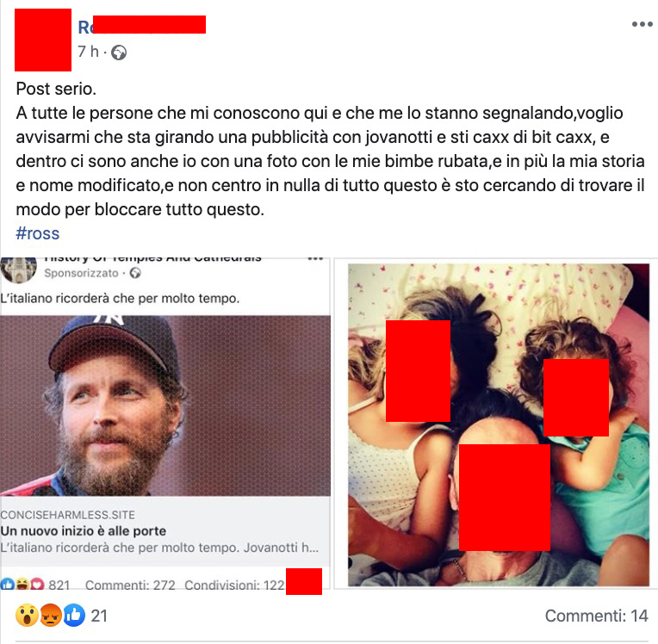Open the post author's name link
658x644 pixels.
pos(142,25)
